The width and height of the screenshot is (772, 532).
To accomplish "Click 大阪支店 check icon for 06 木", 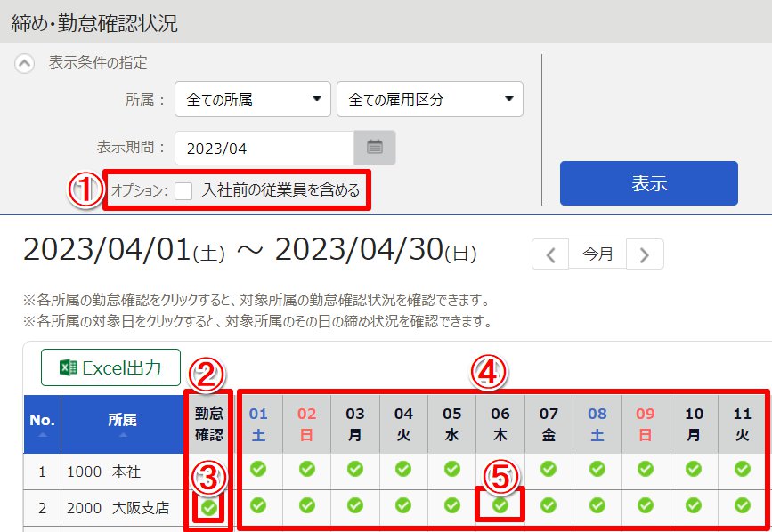I will (500, 505).
